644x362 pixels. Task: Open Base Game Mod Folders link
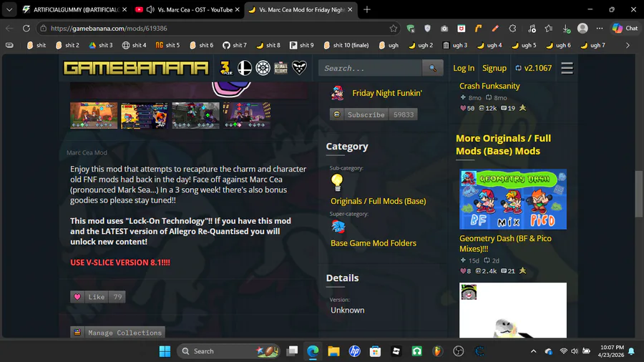coord(374,243)
